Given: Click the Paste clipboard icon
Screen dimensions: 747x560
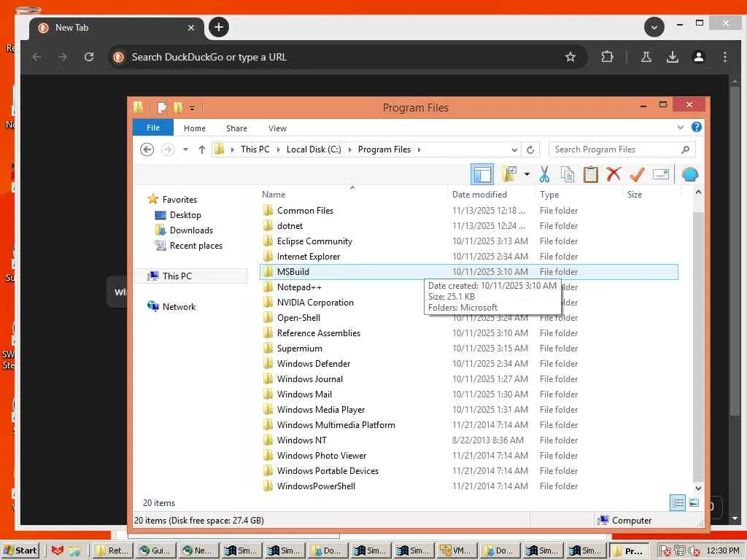Looking at the screenshot, I should (591, 174).
